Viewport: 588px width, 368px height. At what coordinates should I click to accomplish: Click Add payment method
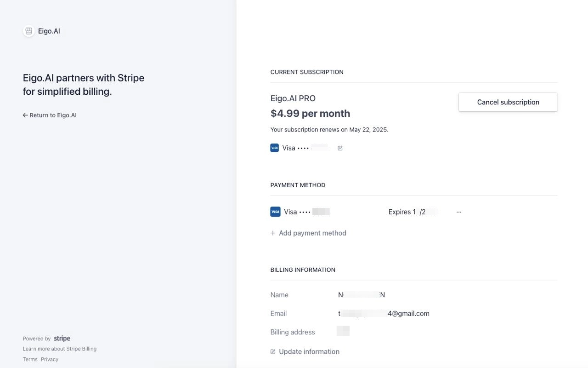pos(308,233)
